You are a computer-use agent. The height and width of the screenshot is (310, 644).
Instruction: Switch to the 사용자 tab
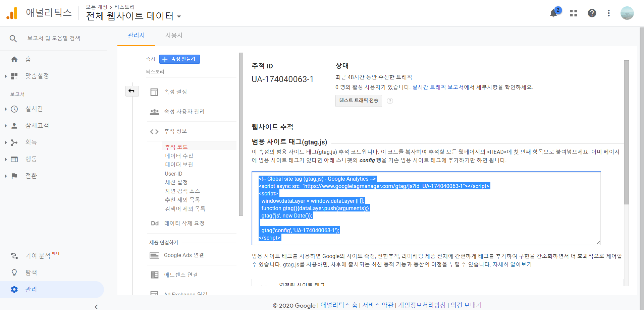(x=174, y=36)
